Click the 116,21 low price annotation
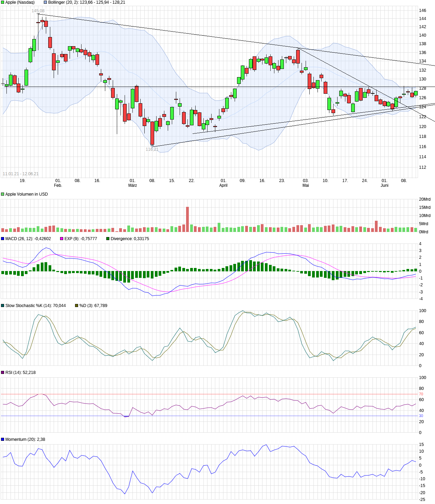435x504 pixels. pyautogui.click(x=152, y=149)
